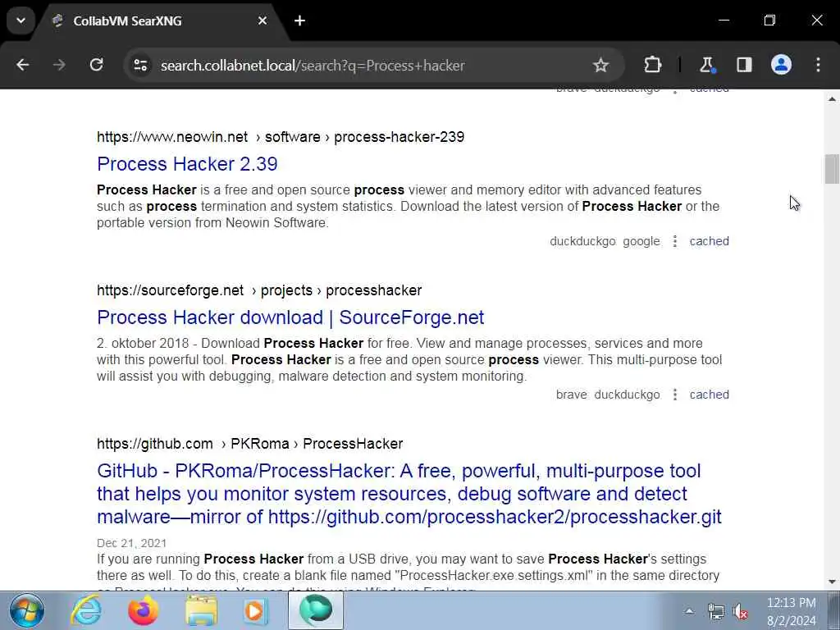This screenshot has height=630, width=840.
Task: Open three-dot options for SourceForge result
Action: pyautogui.click(x=675, y=395)
